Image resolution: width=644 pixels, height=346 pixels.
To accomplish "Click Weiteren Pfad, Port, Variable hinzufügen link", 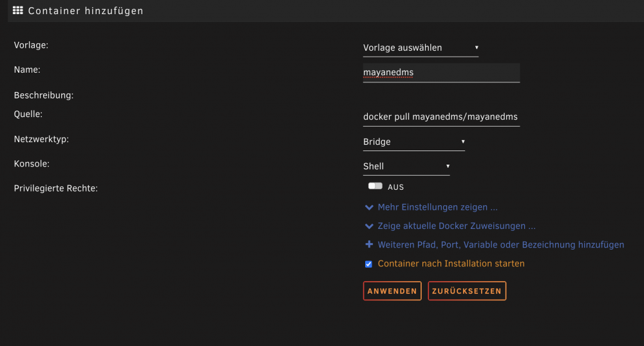I will [500, 245].
